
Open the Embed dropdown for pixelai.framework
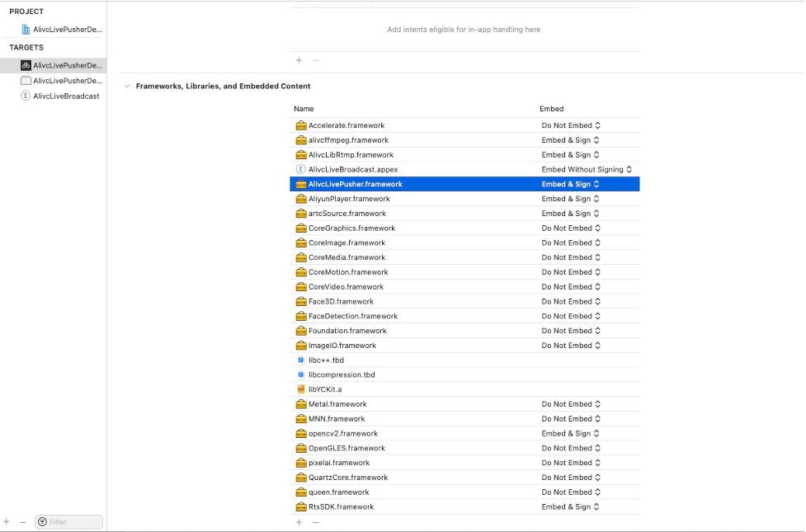(x=571, y=463)
